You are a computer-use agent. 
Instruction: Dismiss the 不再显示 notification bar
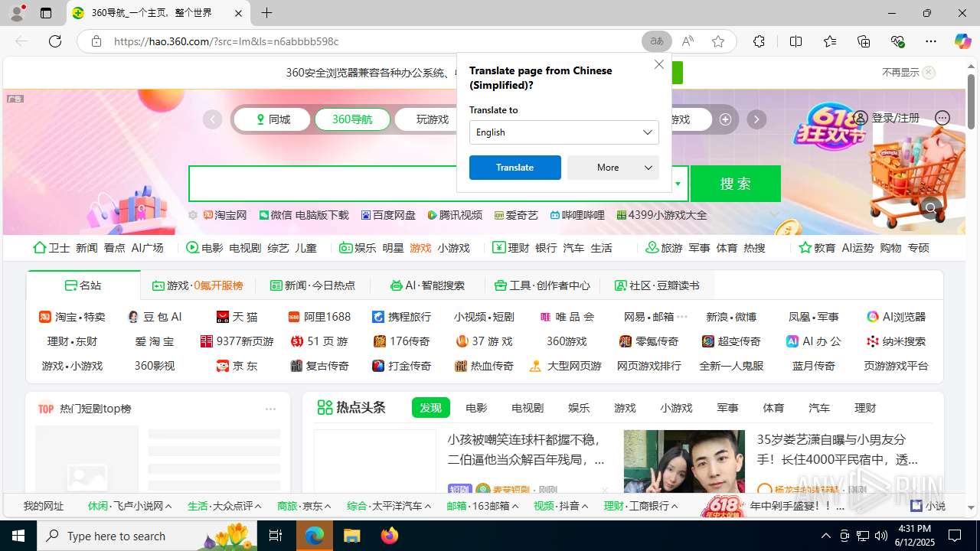pyautogui.click(x=929, y=73)
